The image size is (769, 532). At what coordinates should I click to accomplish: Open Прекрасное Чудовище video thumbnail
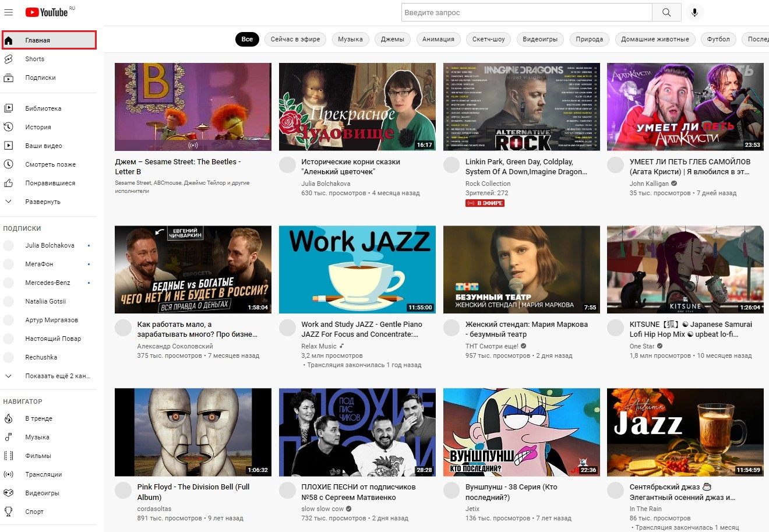(357, 107)
